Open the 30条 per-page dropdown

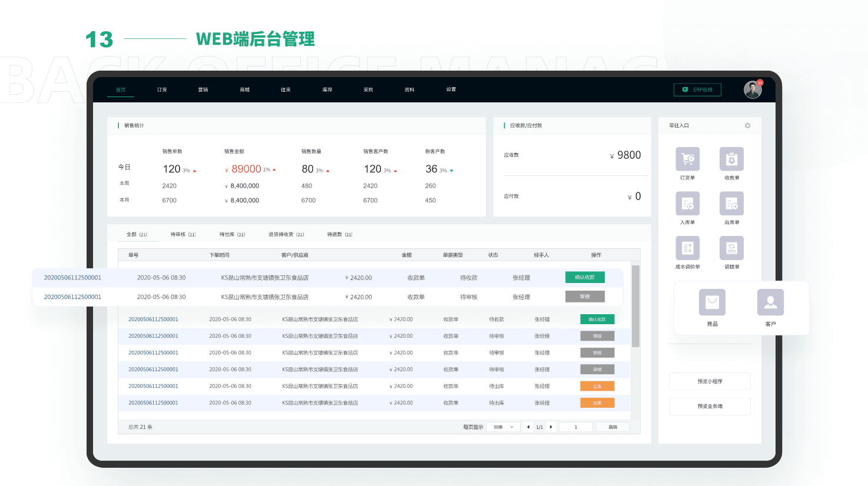click(x=503, y=427)
